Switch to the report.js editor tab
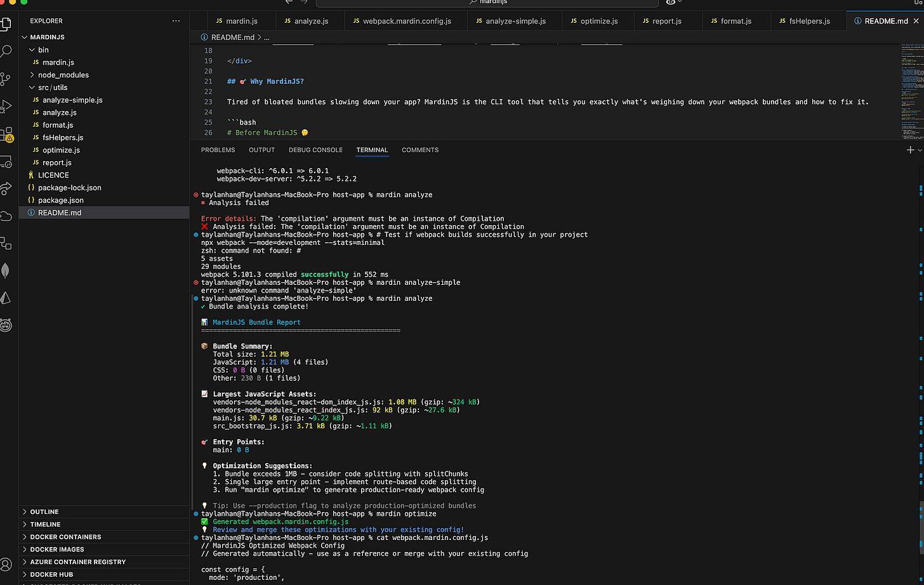Image resolution: width=924 pixels, height=585 pixels. [x=667, y=21]
